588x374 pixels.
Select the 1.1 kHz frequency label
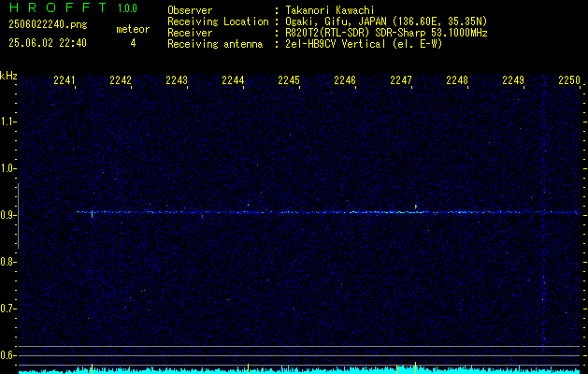point(8,122)
